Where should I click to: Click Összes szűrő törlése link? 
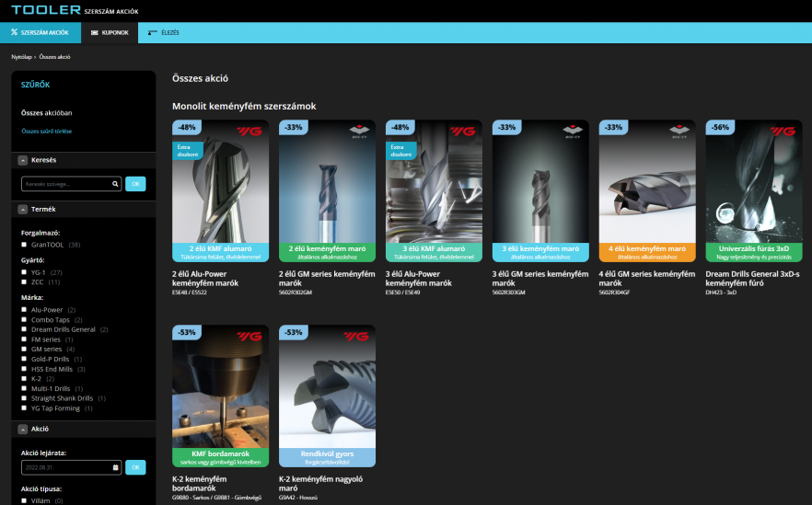pyautogui.click(x=47, y=132)
